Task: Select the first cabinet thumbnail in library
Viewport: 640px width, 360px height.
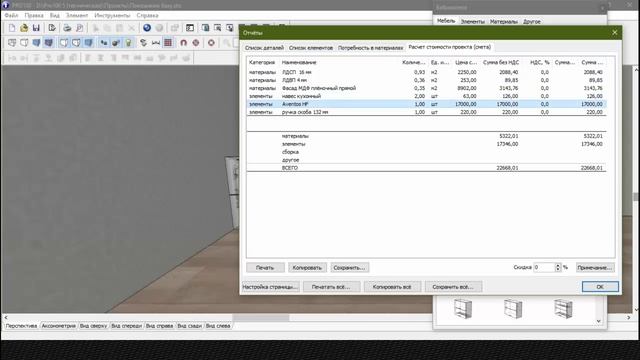Action: click(x=463, y=309)
